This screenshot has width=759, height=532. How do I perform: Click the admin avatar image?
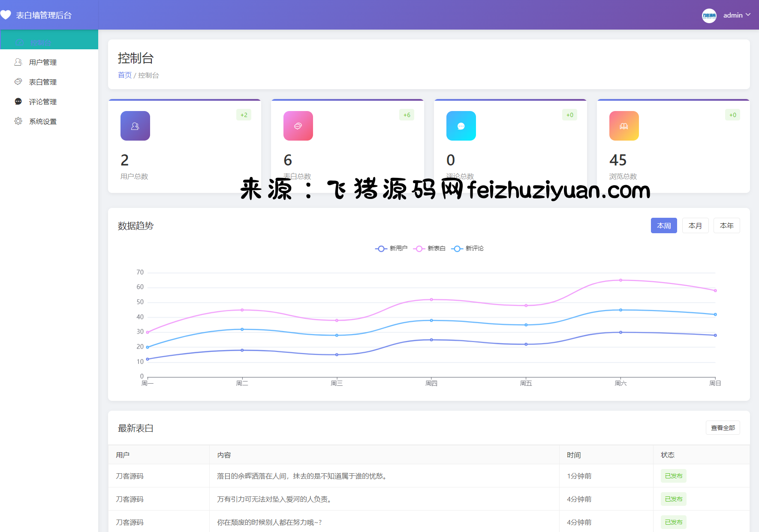(x=709, y=15)
